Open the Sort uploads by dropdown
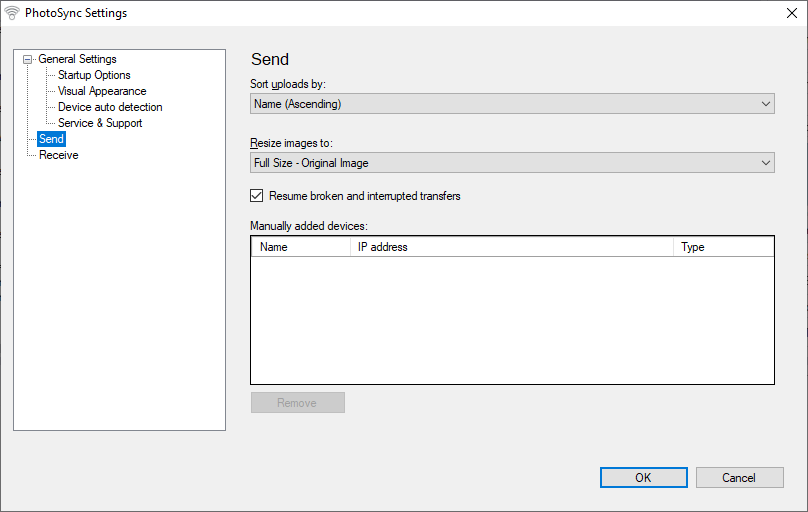808x512 pixels. coord(512,104)
